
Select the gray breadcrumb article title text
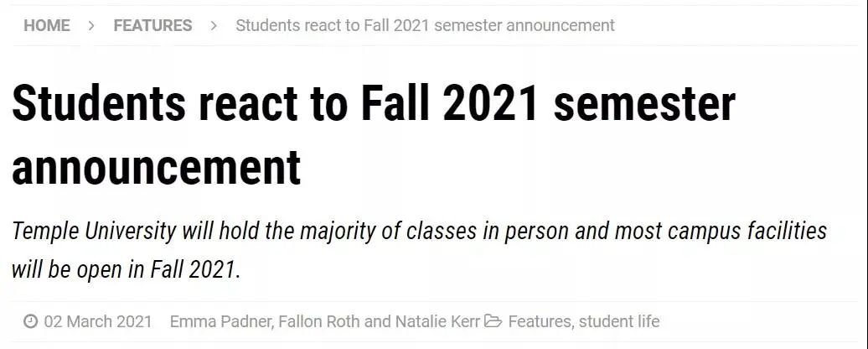(x=425, y=25)
